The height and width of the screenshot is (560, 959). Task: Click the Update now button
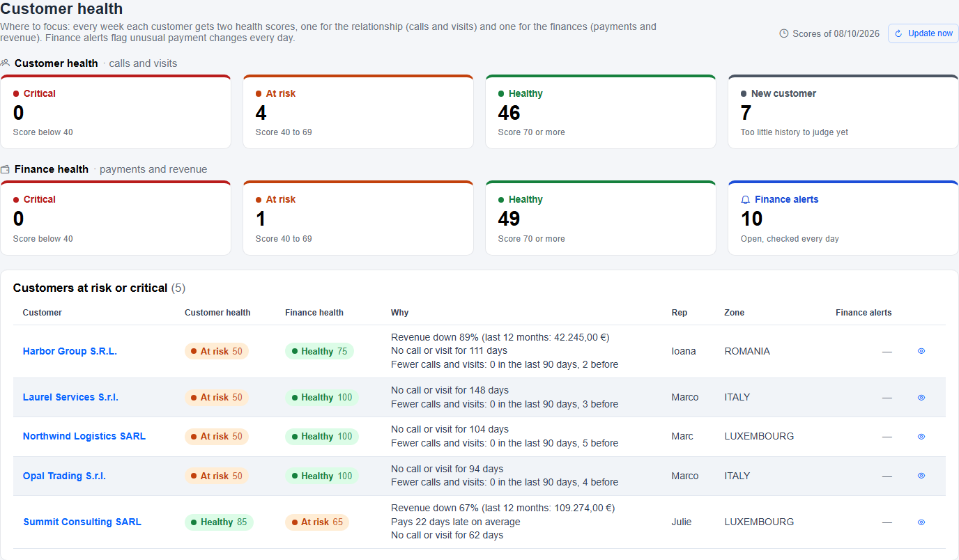923,33
